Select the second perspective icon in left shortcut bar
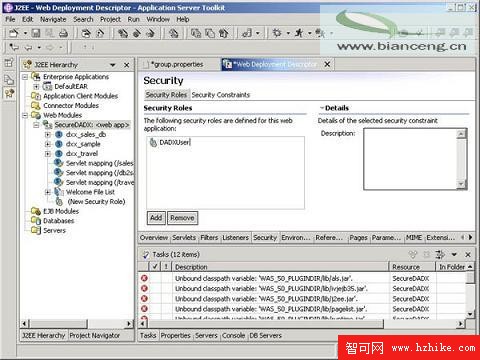The width and height of the screenshot is (480, 360). point(9,79)
